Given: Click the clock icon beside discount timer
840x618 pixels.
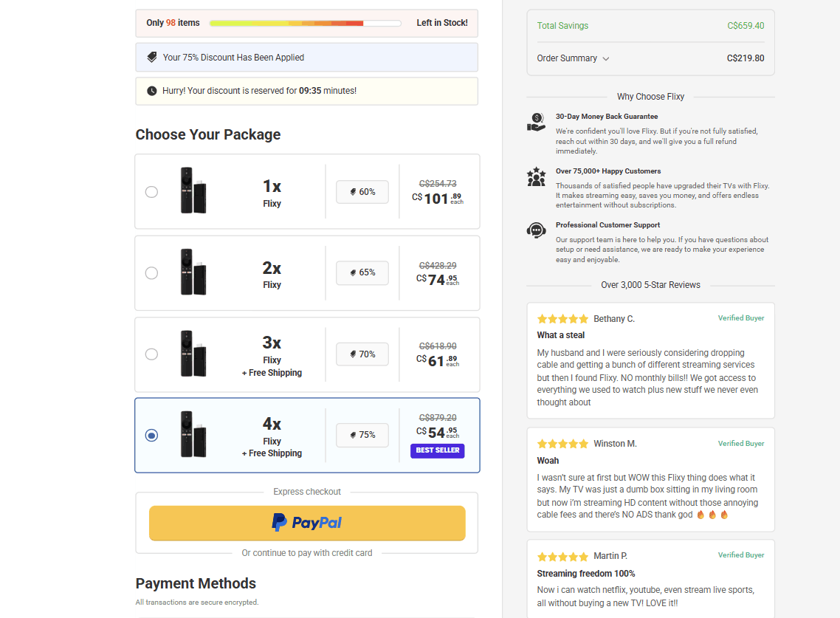Looking at the screenshot, I should [x=152, y=91].
